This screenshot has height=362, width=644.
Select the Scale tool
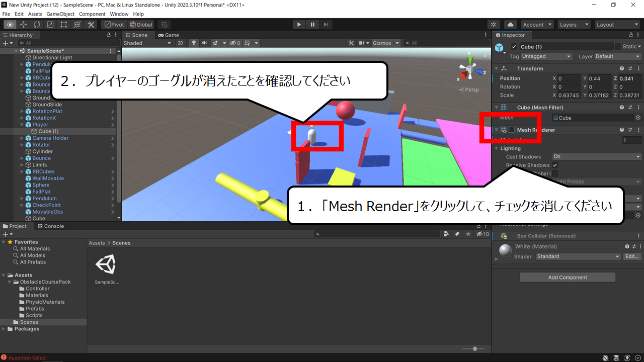tap(50, 25)
